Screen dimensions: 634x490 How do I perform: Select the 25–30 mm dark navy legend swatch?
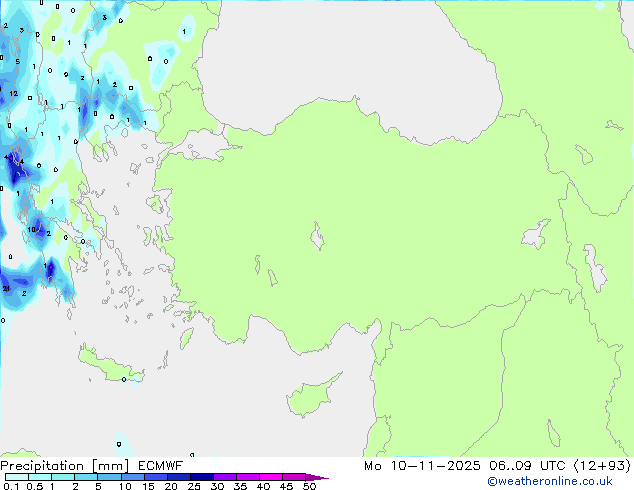click(x=202, y=477)
